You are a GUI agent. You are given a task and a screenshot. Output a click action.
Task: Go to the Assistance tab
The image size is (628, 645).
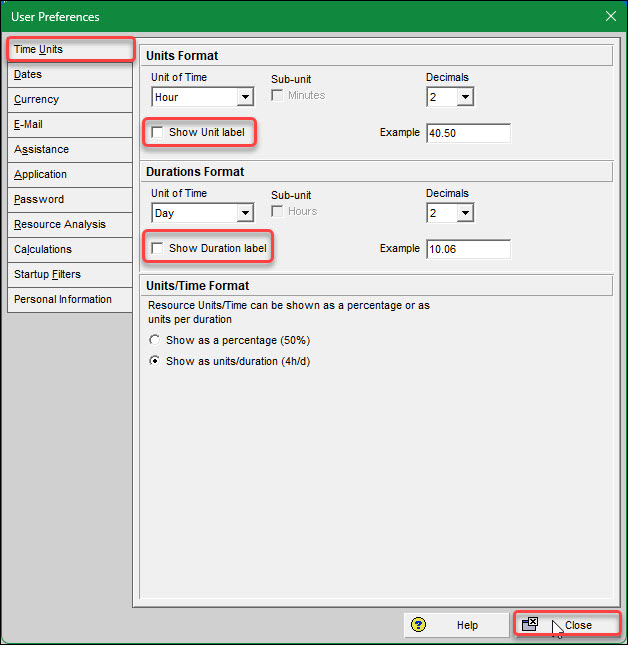coord(70,149)
